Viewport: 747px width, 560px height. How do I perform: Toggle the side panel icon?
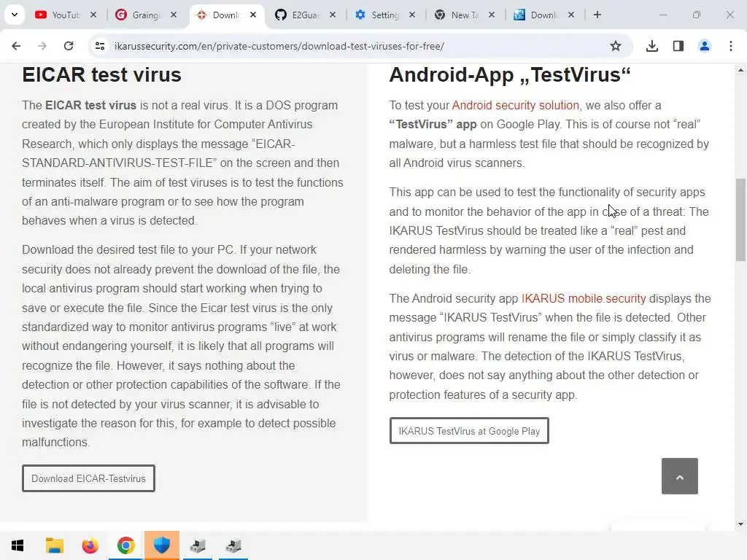(x=678, y=46)
